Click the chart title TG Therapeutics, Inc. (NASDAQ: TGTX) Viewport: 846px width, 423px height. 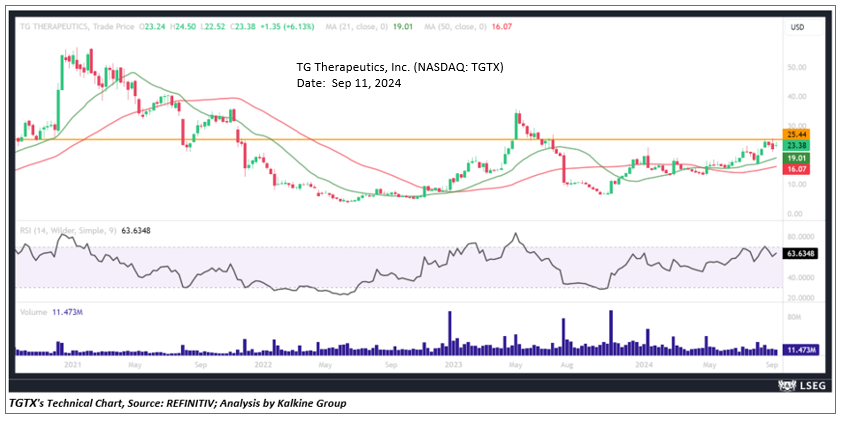[400, 67]
